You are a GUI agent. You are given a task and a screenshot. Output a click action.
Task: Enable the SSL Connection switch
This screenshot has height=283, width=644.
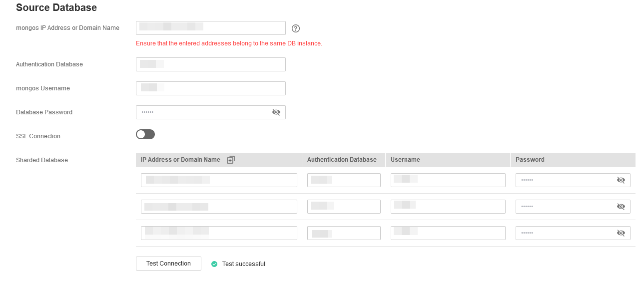click(145, 134)
